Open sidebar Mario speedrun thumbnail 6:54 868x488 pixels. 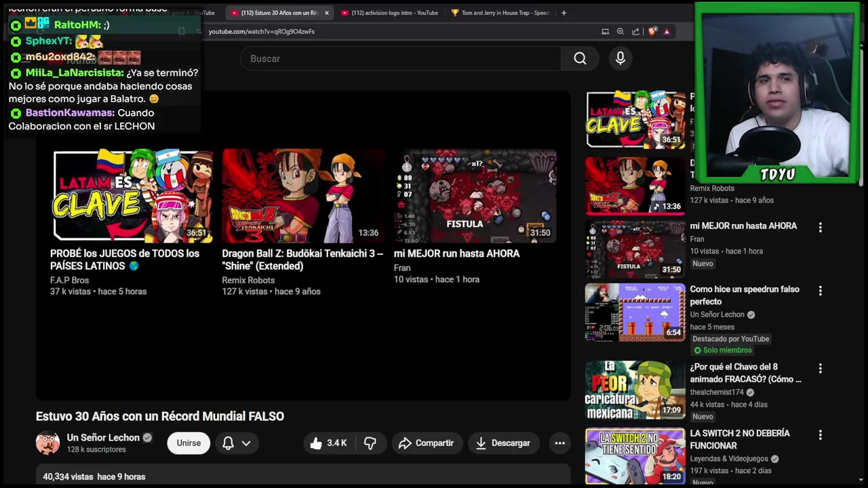pyautogui.click(x=635, y=312)
